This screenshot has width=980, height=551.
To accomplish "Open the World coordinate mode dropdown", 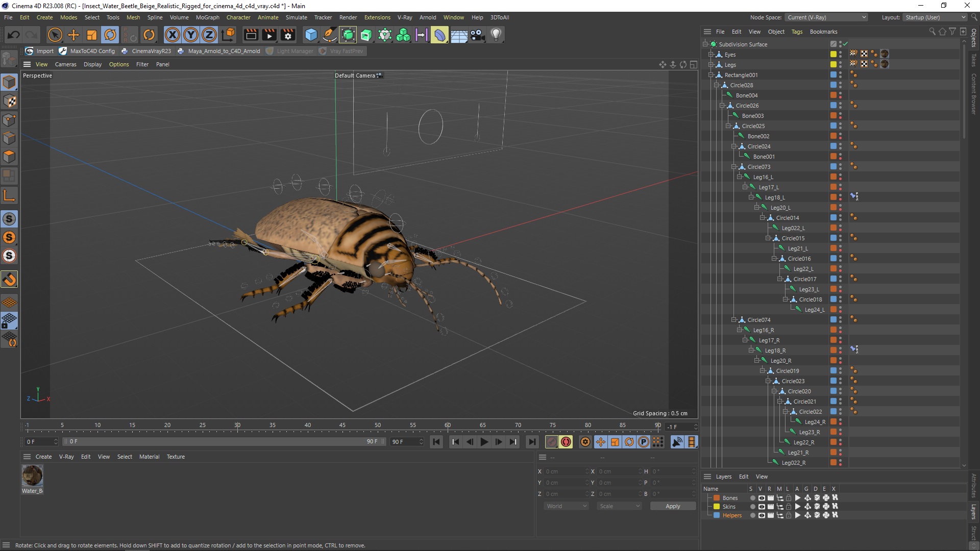I will click(567, 506).
